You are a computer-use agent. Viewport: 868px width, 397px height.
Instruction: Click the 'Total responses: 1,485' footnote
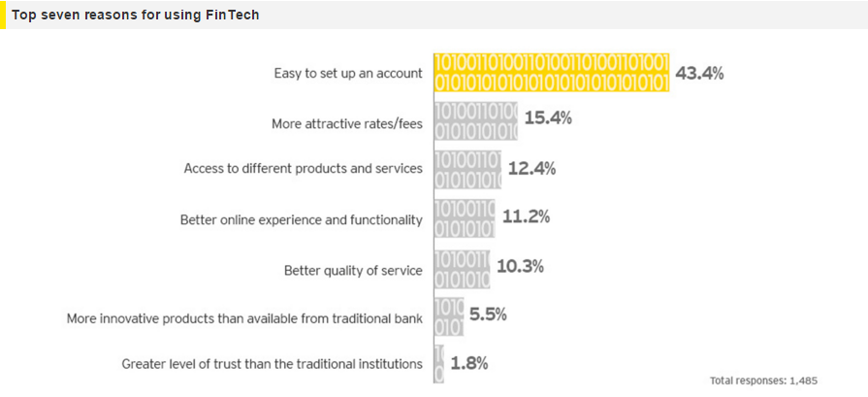[x=763, y=380]
